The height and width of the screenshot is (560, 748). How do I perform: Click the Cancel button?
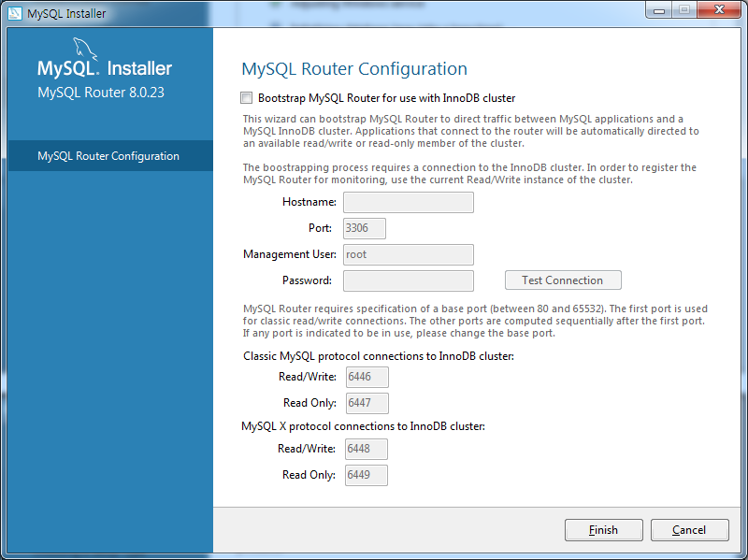(x=689, y=530)
